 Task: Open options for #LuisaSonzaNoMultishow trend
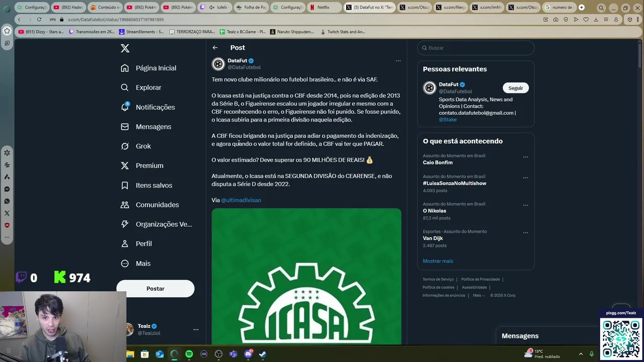point(525,177)
